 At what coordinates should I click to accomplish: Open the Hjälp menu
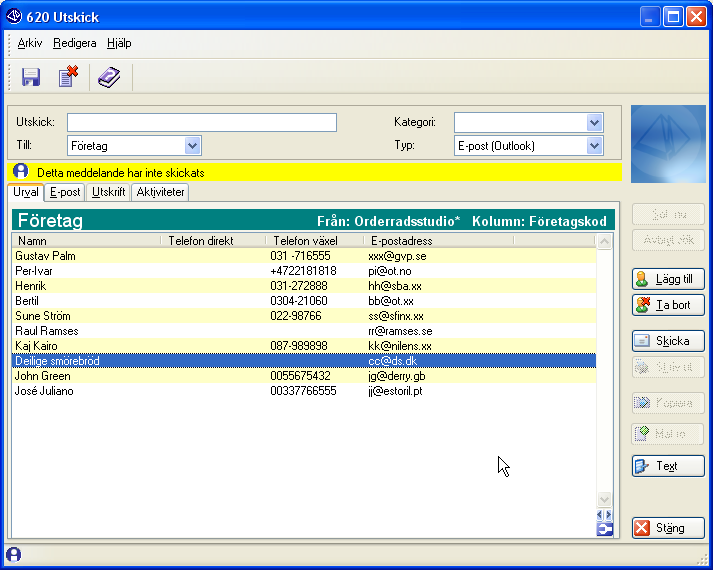point(119,43)
